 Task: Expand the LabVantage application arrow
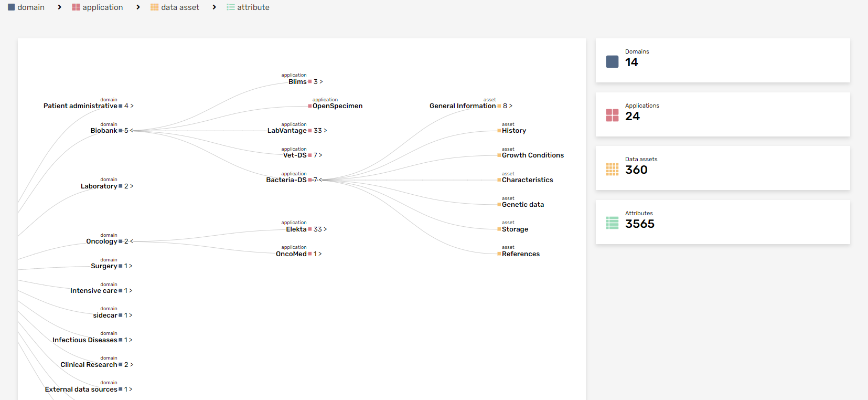(x=325, y=131)
